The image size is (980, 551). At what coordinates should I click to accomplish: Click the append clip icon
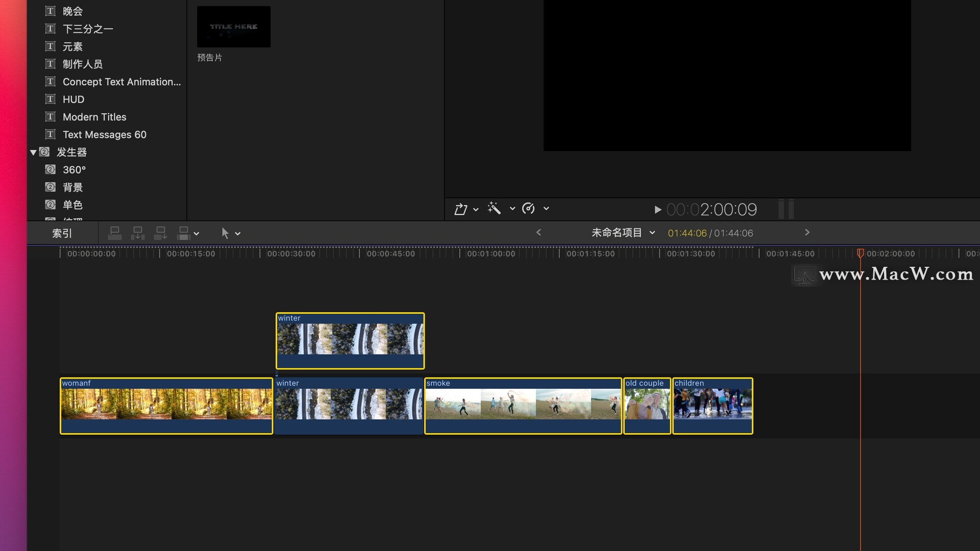160,233
